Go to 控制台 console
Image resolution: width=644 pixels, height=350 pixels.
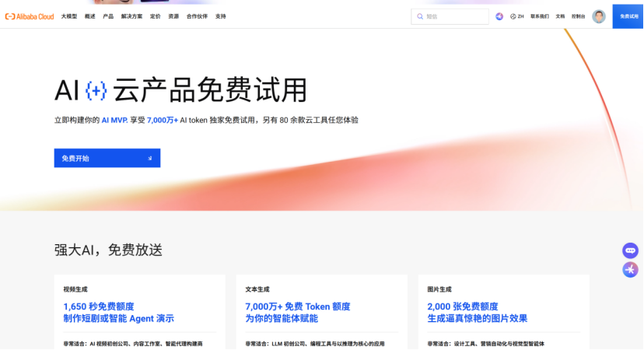click(x=578, y=16)
